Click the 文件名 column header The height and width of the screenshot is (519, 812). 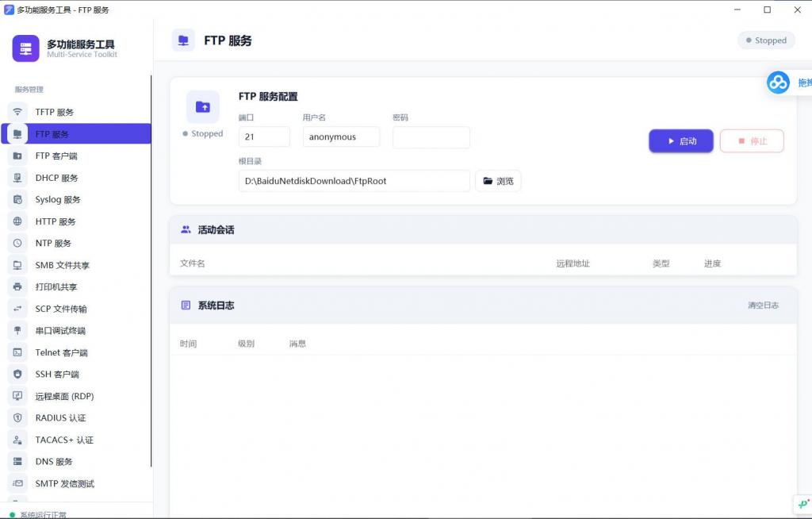click(x=192, y=263)
